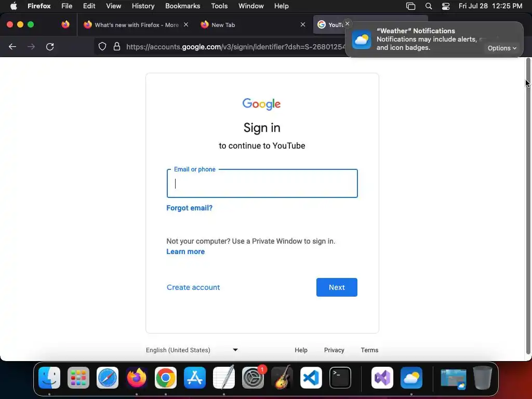Open Trash from the Dock
Image resolution: width=532 pixels, height=399 pixels.
[x=483, y=378]
